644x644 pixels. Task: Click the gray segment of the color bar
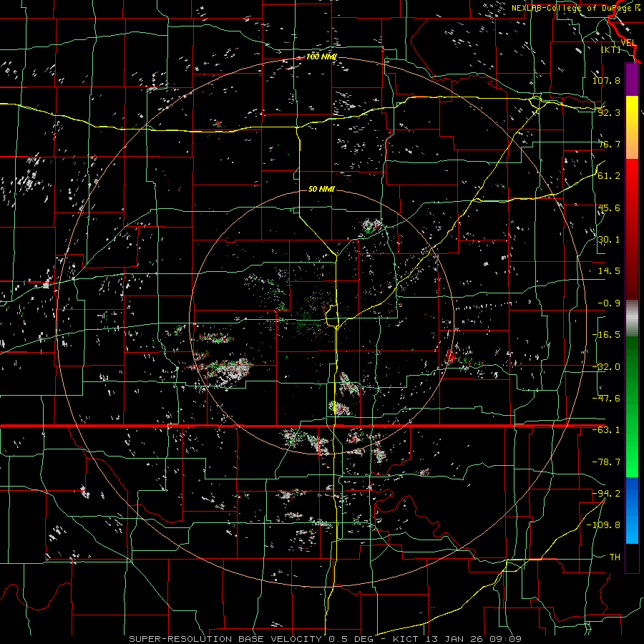click(x=632, y=318)
